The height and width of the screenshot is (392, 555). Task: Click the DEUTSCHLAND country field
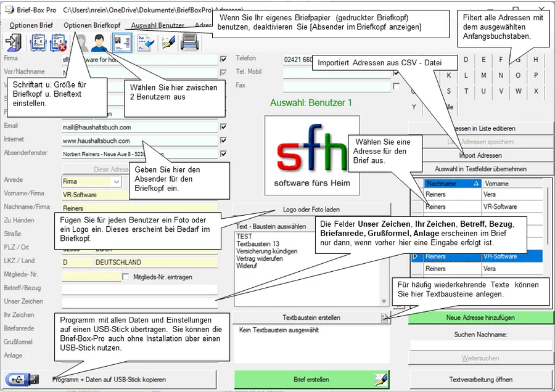tap(156, 263)
